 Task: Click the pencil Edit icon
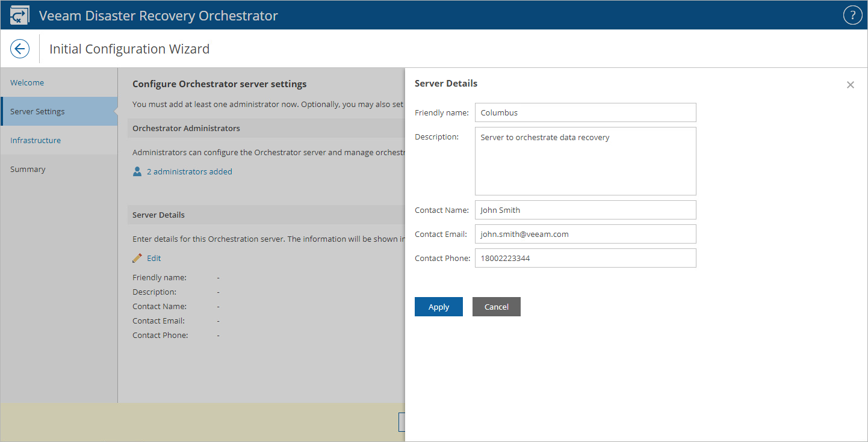[137, 258]
